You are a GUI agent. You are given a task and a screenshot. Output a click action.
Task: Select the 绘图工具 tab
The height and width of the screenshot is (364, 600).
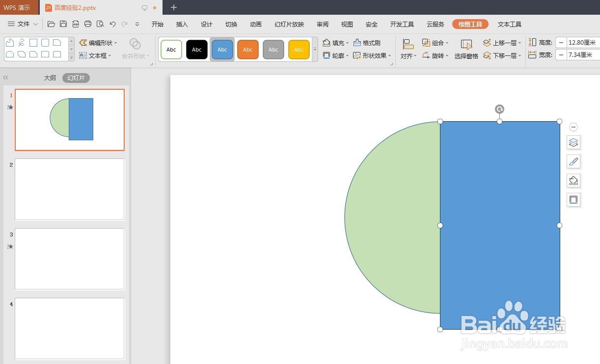pyautogui.click(x=470, y=24)
